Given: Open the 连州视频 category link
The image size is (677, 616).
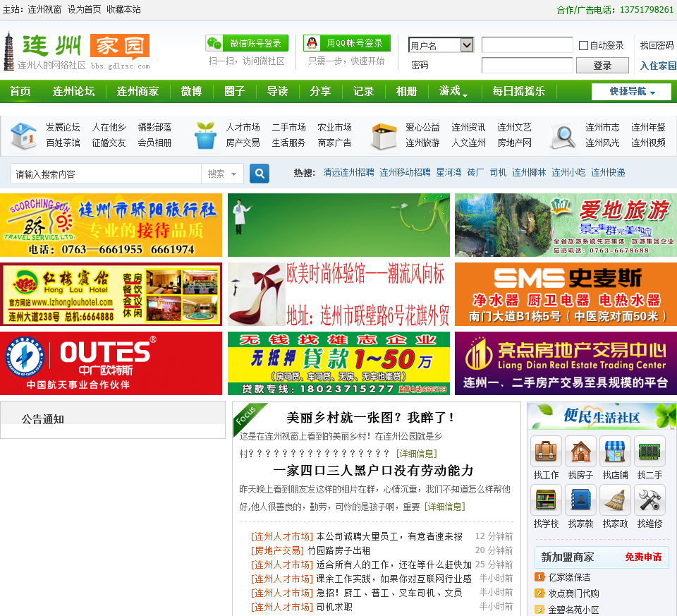Looking at the screenshot, I should click(x=649, y=143).
